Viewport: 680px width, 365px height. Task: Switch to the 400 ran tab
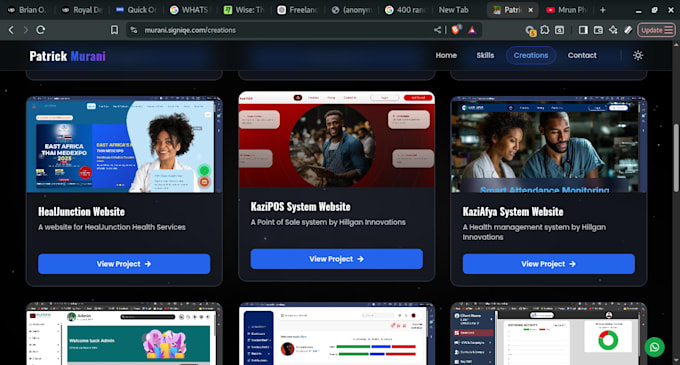tap(405, 10)
